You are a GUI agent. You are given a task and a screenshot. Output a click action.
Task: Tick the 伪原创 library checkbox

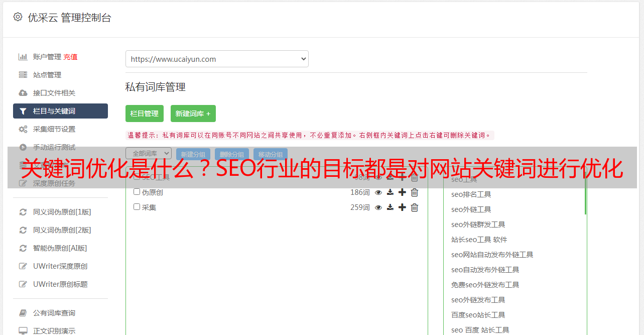137,192
